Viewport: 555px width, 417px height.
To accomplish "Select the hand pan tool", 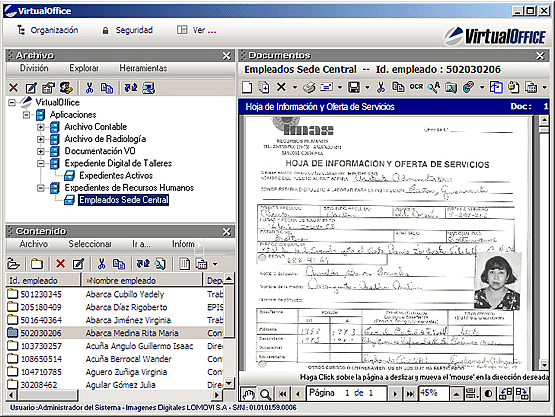I will 248,394.
